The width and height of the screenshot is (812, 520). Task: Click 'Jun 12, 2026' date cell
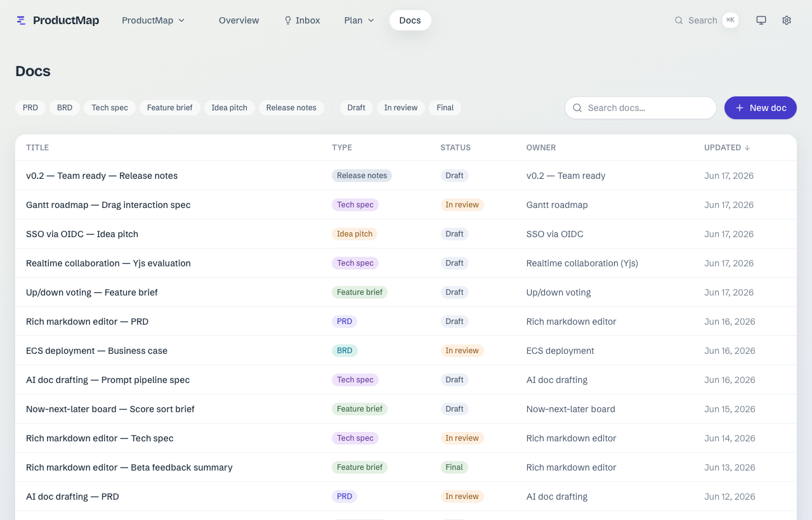click(x=730, y=497)
